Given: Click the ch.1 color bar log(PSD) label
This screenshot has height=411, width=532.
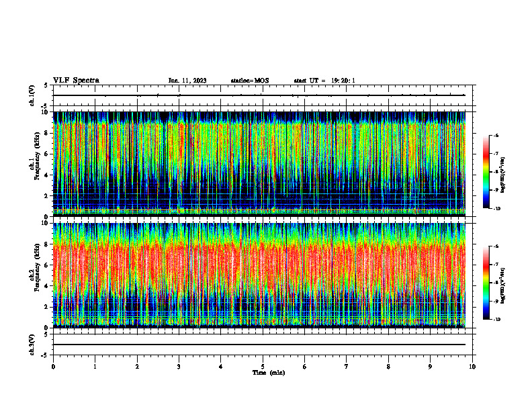Looking at the screenshot, I should [x=503, y=175].
